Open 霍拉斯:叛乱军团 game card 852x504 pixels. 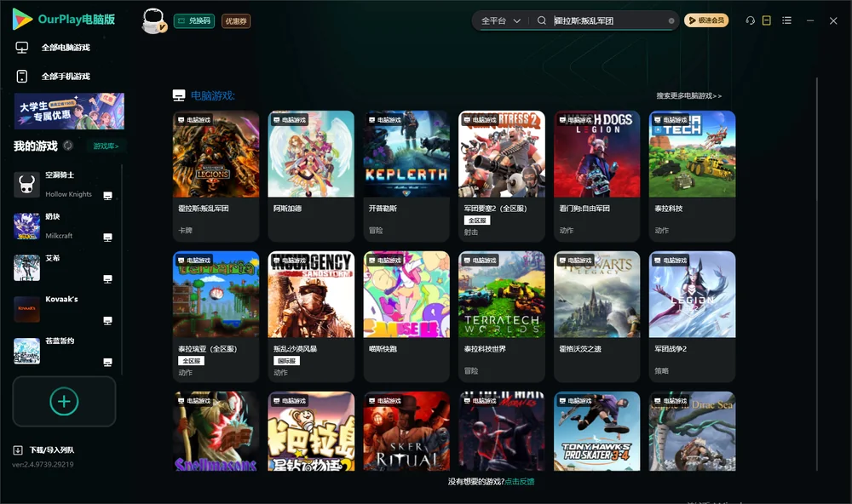coord(216,176)
